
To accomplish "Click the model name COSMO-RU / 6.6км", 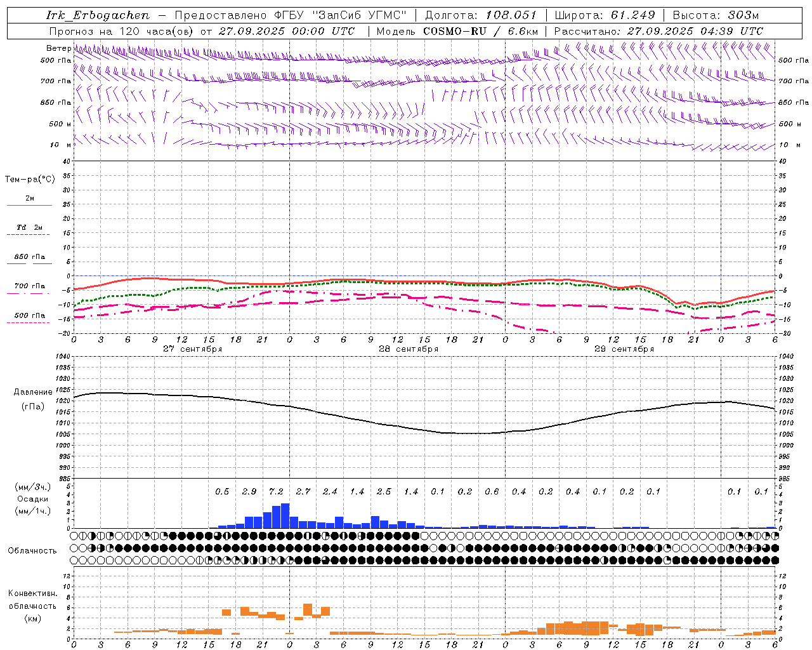I will click(x=481, y=31).
